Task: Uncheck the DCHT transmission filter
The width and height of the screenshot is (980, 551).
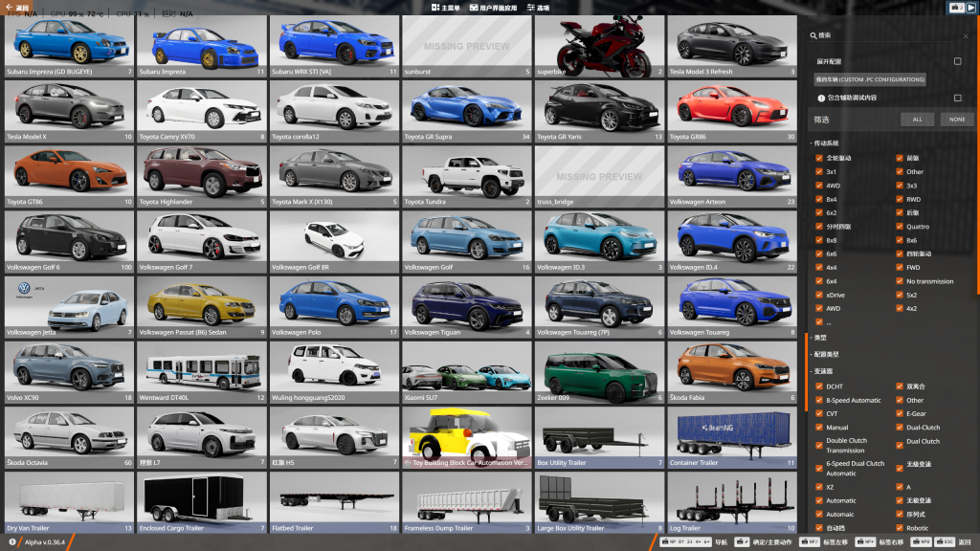Action: (819, 386)
